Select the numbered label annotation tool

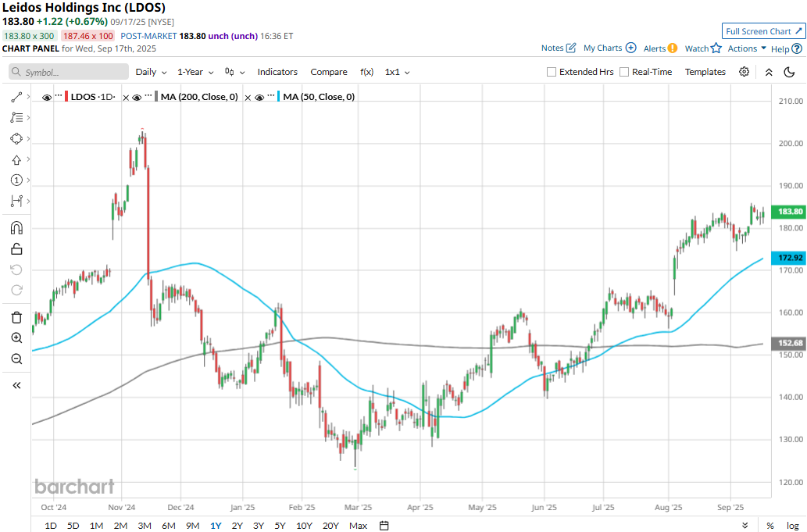(16, 180)
